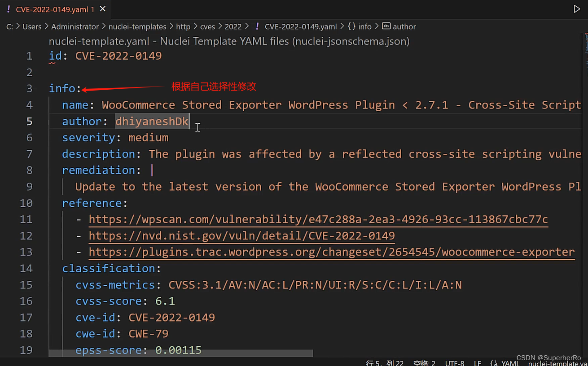Click the cwe-id value CWE-79
This screenshot has height=366, width=588.
coord(149,334)
